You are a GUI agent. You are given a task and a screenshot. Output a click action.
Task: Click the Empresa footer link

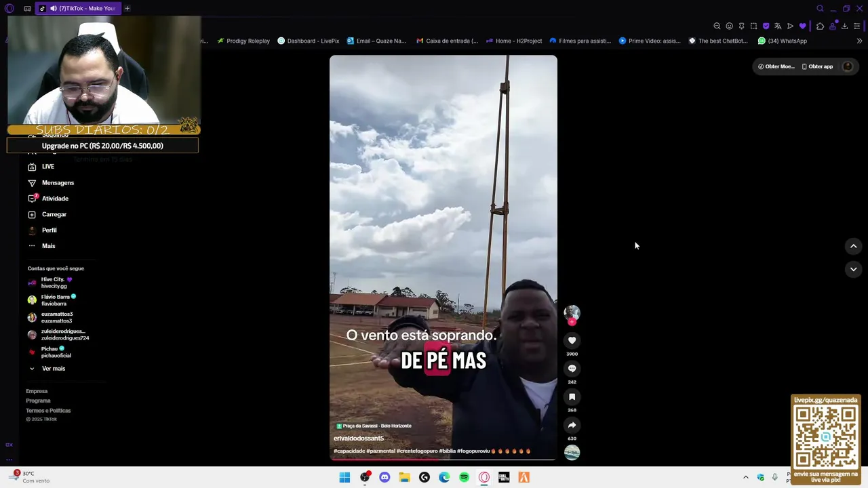coord(37,391)
